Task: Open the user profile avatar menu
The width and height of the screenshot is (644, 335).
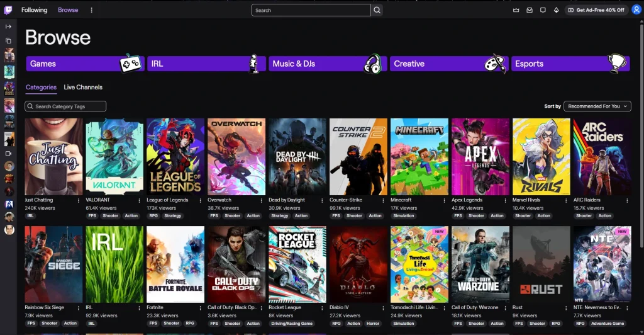Action: click(x=636, y=10)
